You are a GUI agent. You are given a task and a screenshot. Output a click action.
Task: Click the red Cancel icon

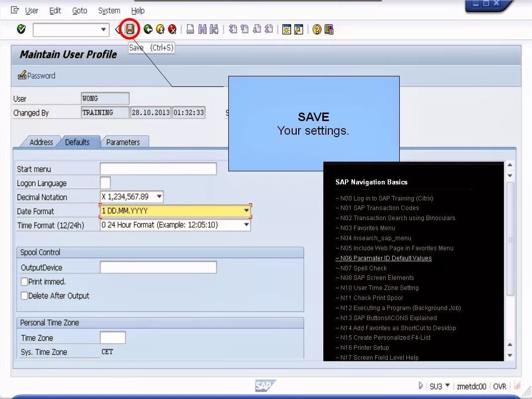click(x=172, y=30)
